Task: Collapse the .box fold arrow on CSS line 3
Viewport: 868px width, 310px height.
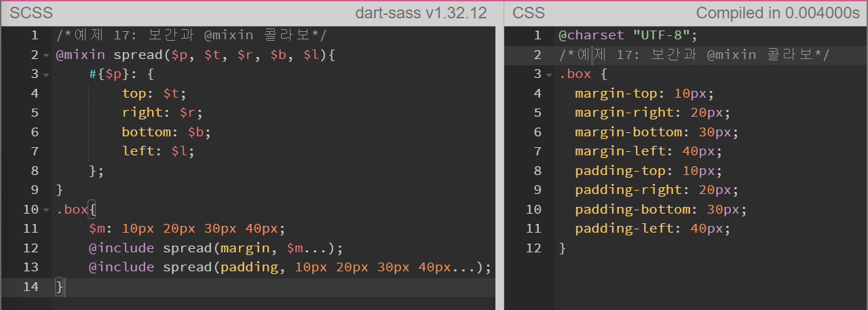Action: pos(549,74)
